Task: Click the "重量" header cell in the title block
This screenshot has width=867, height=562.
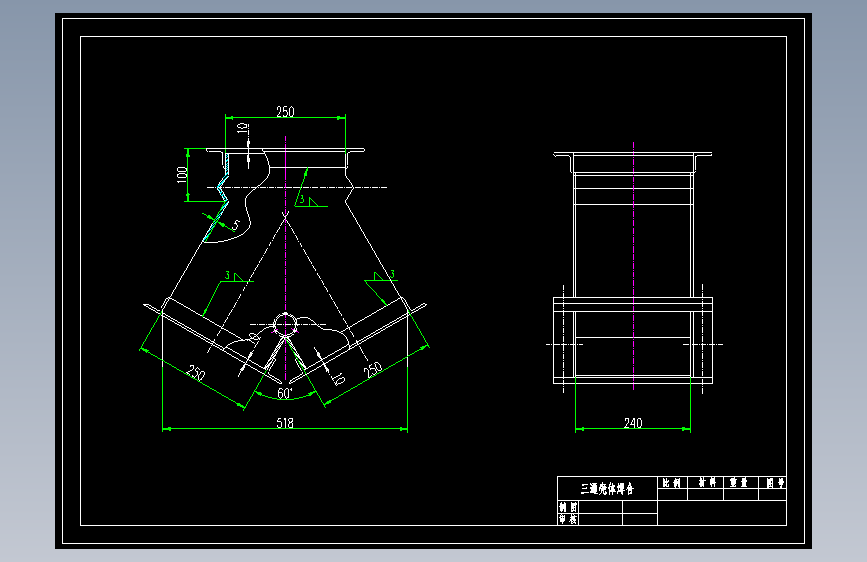Action: tap(740, 483)
